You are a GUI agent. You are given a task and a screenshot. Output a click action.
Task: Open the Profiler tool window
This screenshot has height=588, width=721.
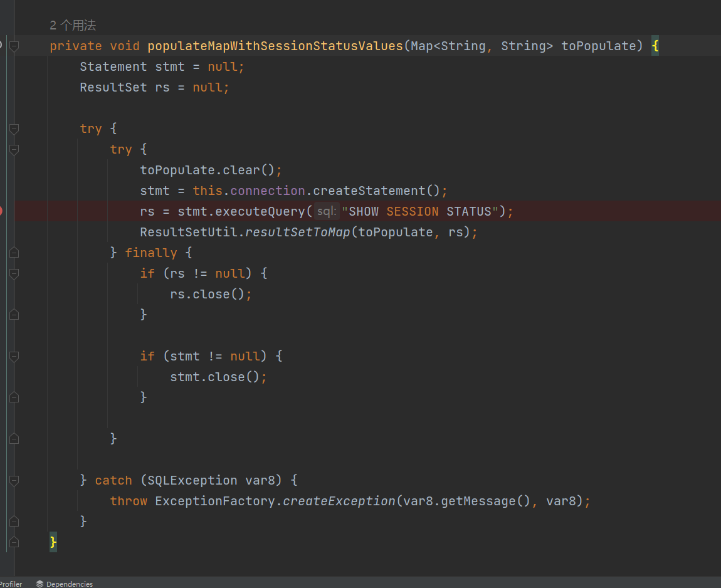[11, 584]
